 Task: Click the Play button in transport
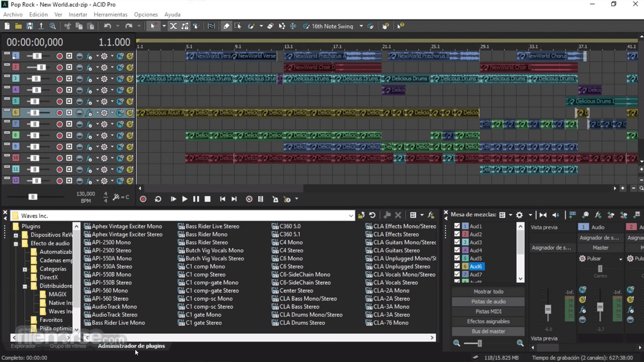coord(185,199)
